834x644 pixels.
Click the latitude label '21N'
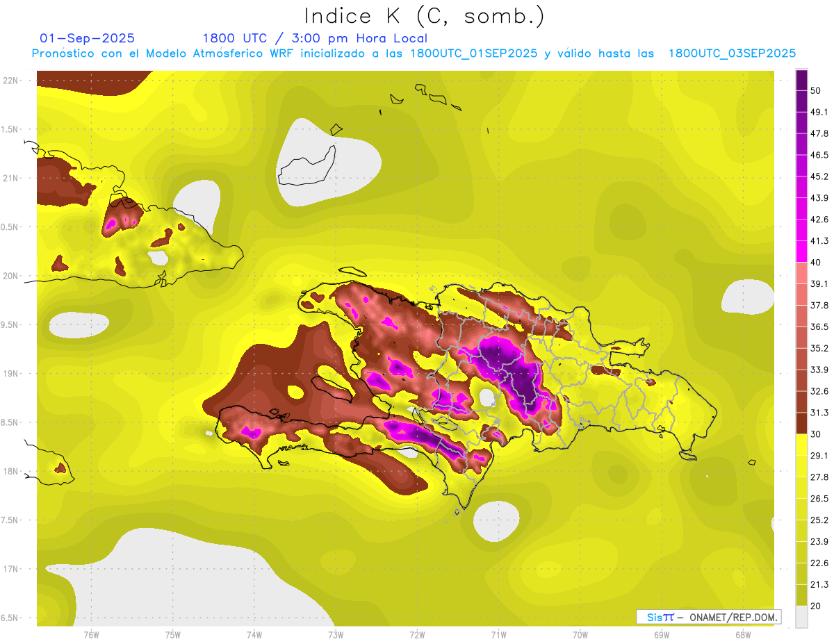coord(10,178)
